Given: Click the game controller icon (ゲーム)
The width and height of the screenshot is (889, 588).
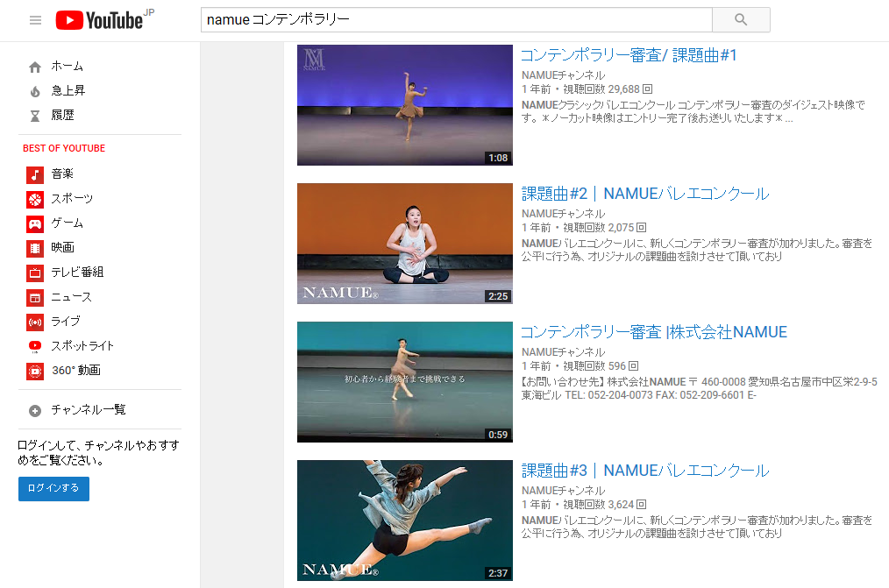Looking at the screenshot, I should [35, 223].
